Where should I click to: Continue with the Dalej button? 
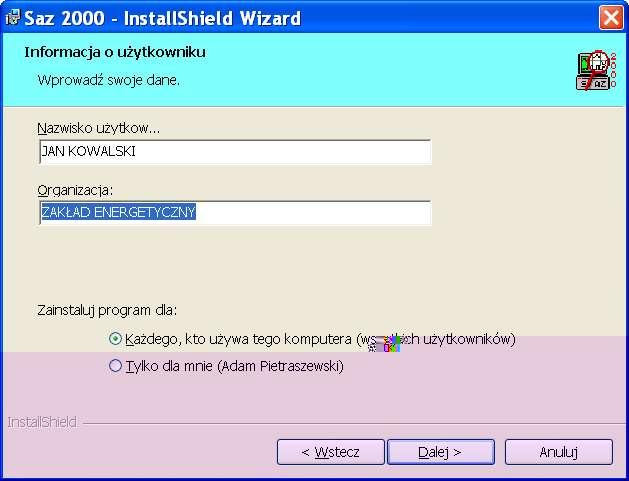click(x=440, y=452)
